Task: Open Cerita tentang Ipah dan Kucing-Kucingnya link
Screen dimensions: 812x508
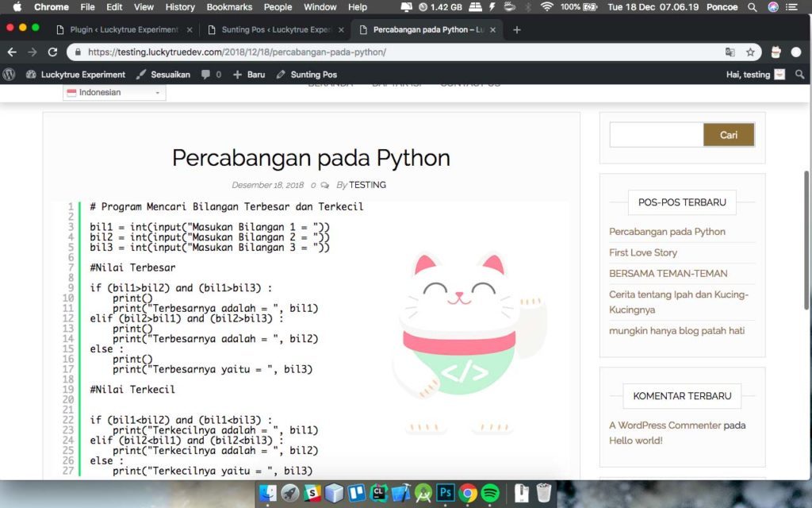Action: point(679,302)
